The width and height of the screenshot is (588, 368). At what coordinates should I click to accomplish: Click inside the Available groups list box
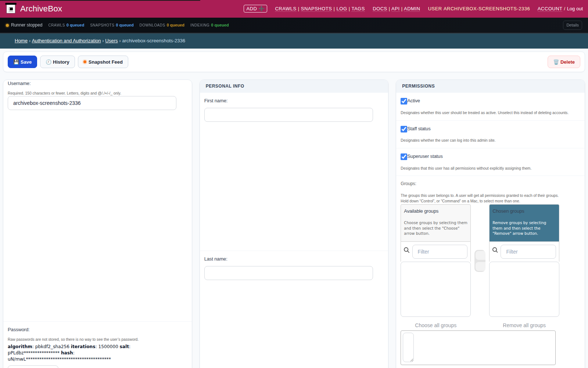pos(435,289)
